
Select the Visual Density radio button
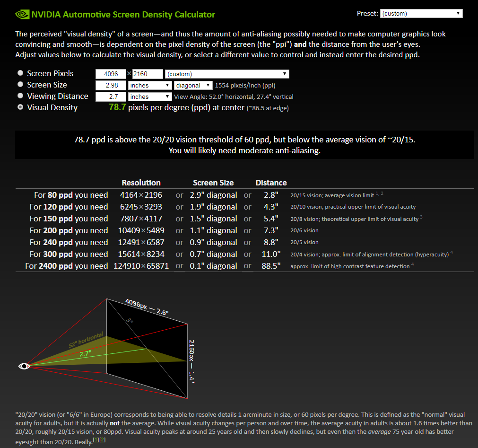[x=20, y=107]
